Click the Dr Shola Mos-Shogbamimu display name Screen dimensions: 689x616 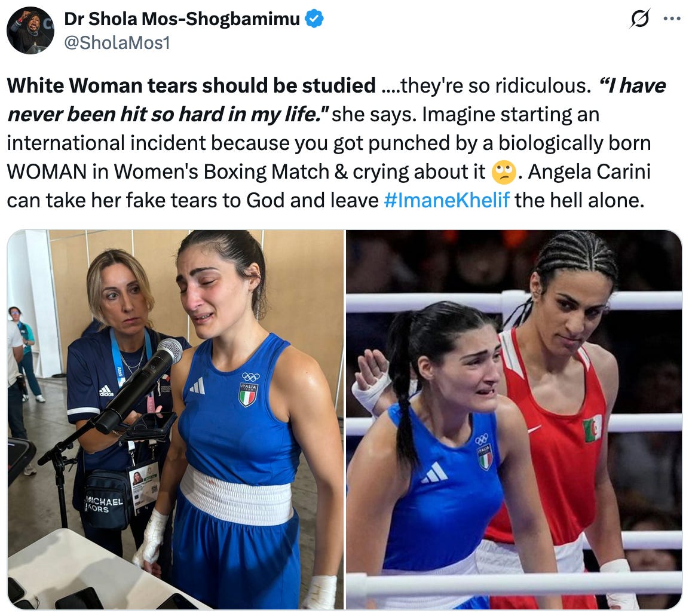[x=182, y=19]
